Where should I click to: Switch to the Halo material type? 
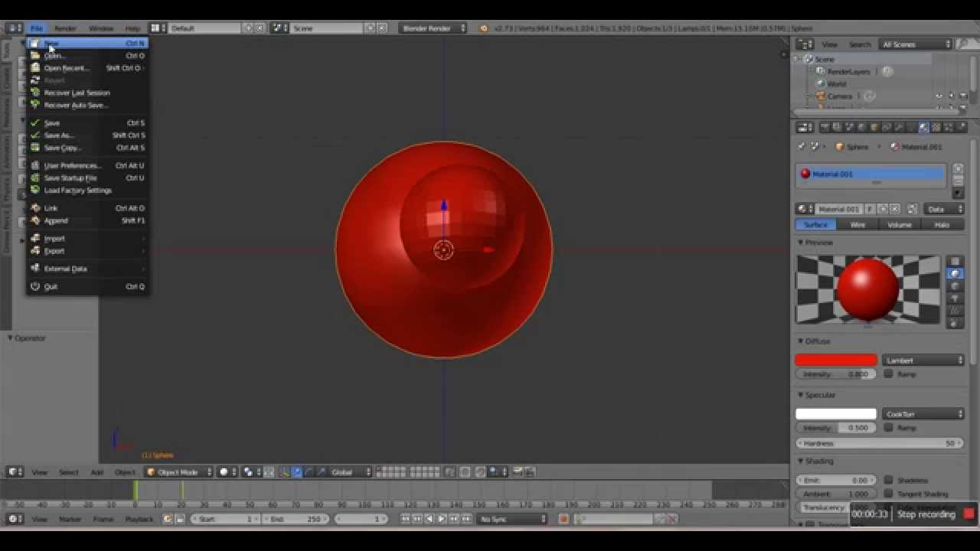[942, 225]
